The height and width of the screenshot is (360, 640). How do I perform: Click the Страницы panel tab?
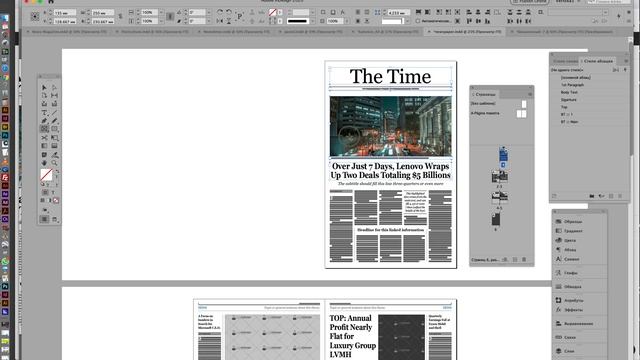tap(485, 94)
